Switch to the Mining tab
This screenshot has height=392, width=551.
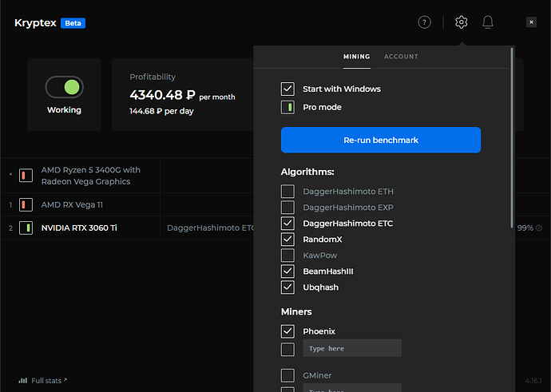pos(356,57)
